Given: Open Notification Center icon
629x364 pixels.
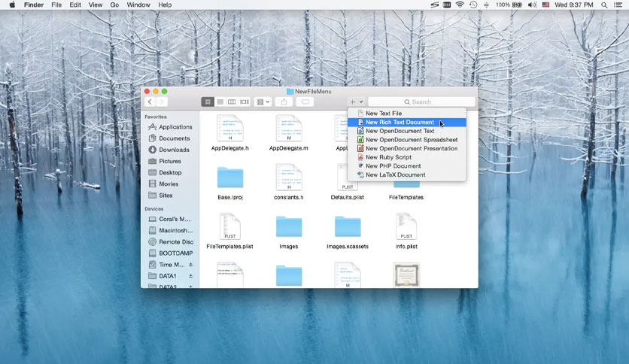Looking at the screenshot, I should (x=618, y=5).
